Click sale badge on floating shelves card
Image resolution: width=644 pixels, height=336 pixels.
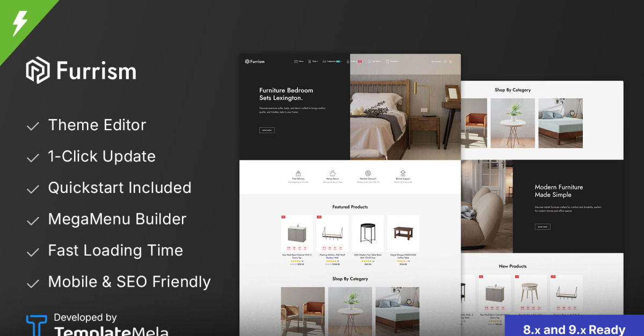[319, 217]
